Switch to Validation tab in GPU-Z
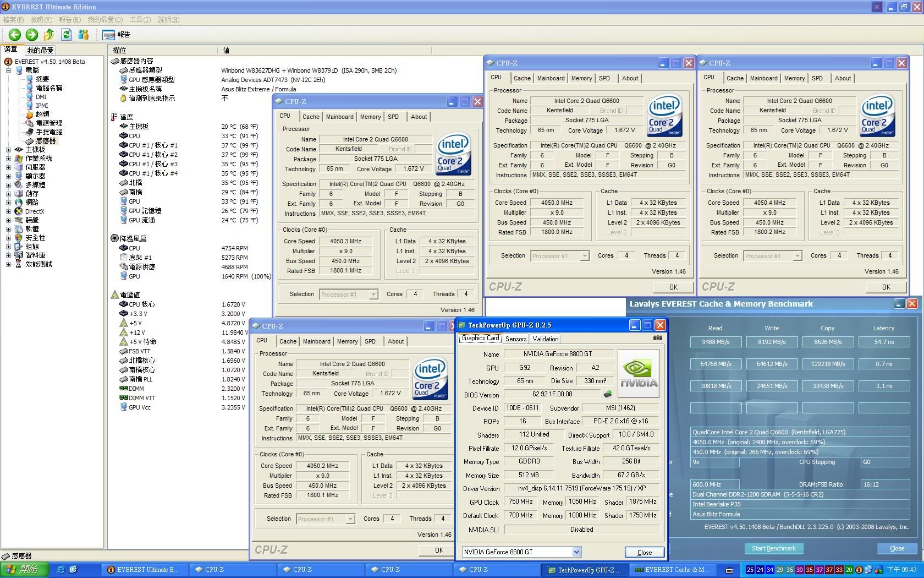The height and width of the screenshot is (578, 924). coord(545,339)
